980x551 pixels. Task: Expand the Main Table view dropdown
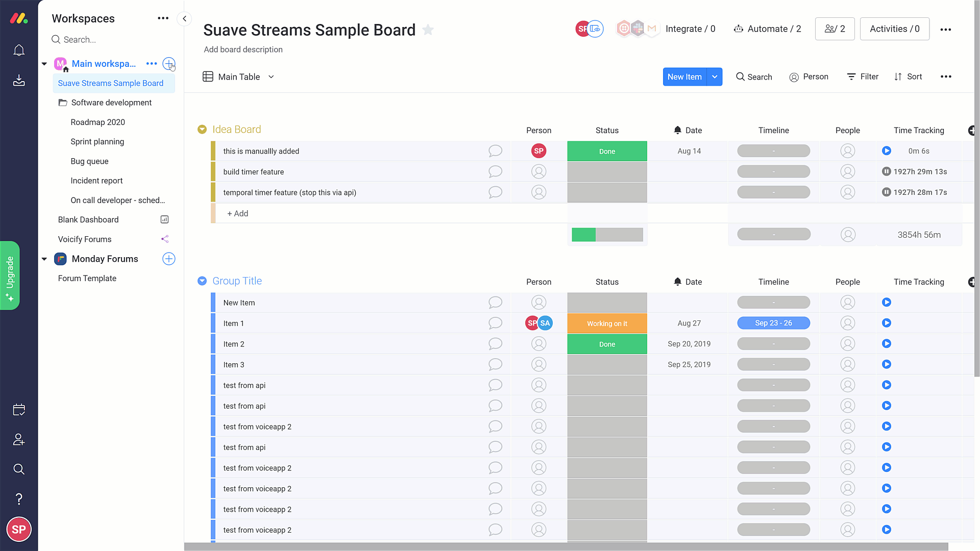[271, 77]
